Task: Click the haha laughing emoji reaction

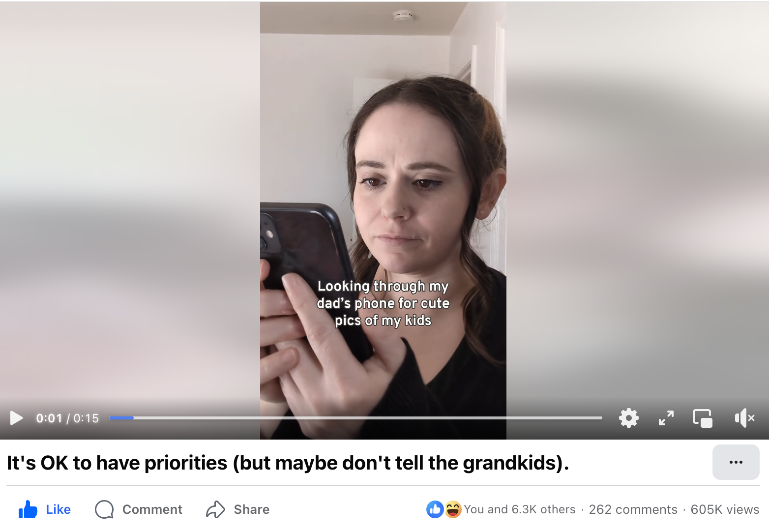Action: (x=453, y=509)
